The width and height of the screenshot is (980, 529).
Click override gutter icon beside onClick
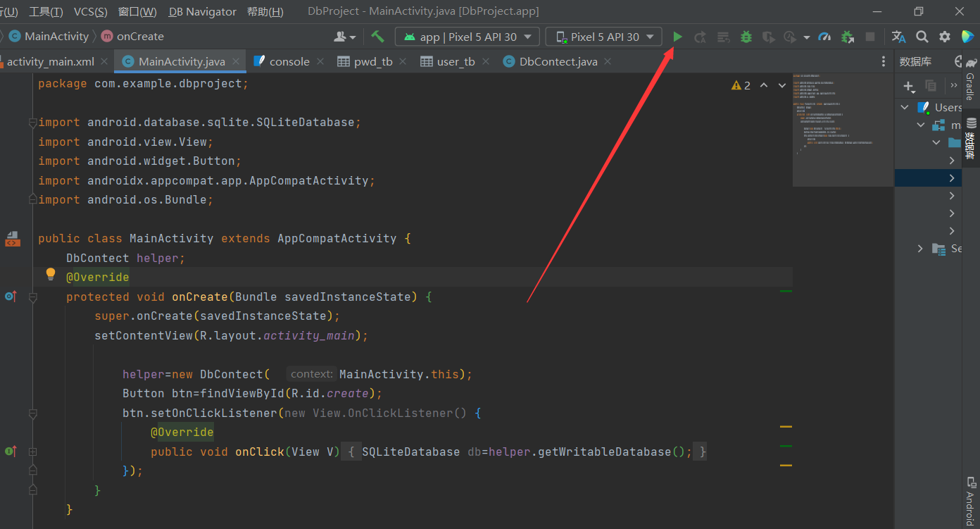pyautogui.click(x=10, y=451)
